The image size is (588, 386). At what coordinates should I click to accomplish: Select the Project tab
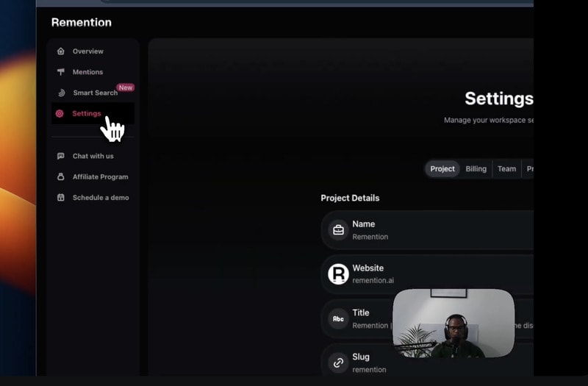point(442,169)
